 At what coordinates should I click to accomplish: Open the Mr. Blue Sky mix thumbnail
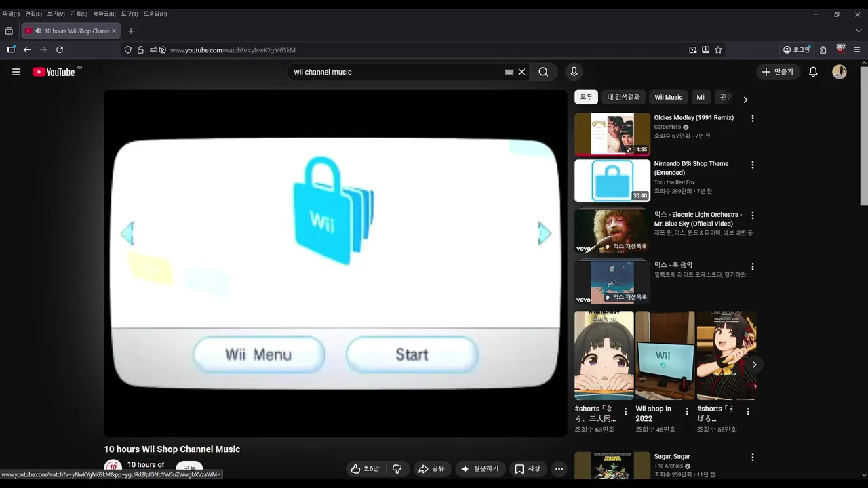coord(612,231)
